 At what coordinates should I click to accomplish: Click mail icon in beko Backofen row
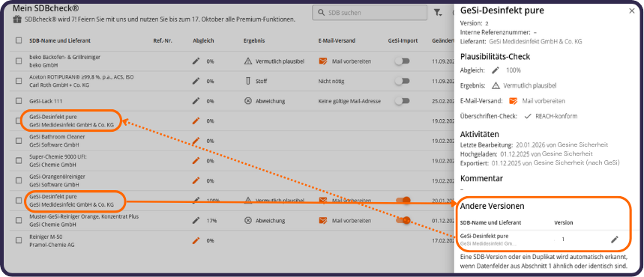point(323,61)
